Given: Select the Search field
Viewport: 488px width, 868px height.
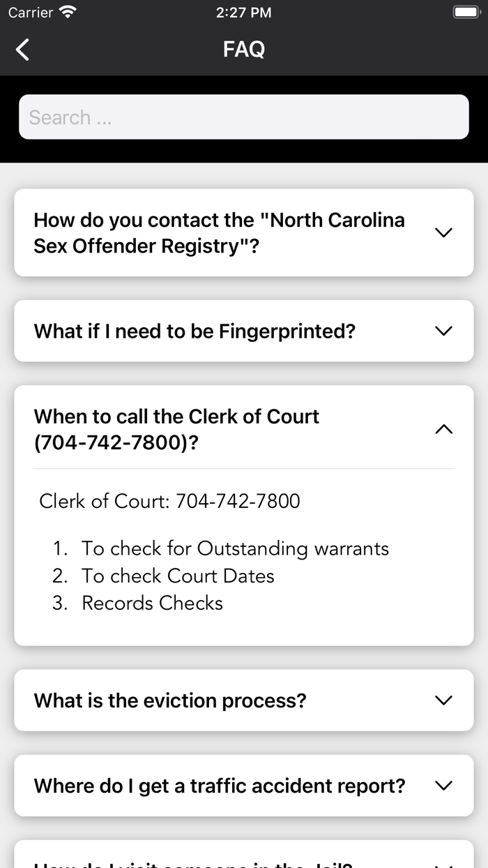Looking at the screenshot, I should click(244, 117).
